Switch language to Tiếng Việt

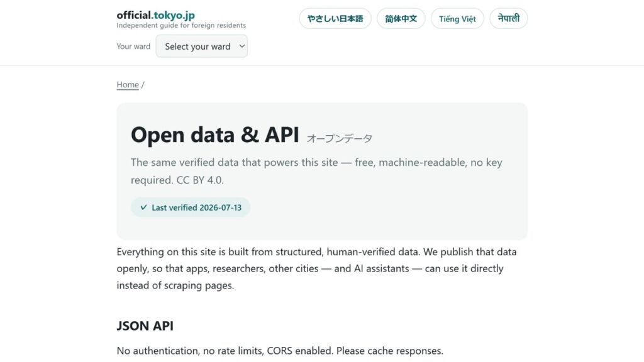click(457, 18)
